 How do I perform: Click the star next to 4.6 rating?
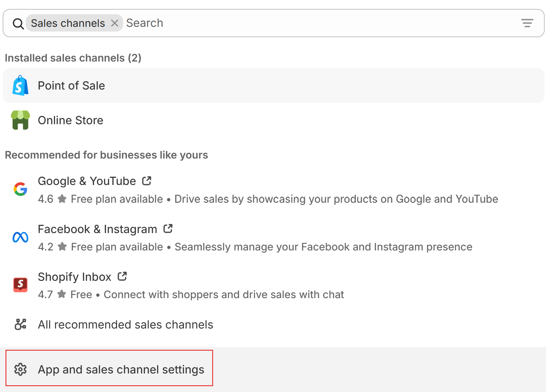coord(62,199)
